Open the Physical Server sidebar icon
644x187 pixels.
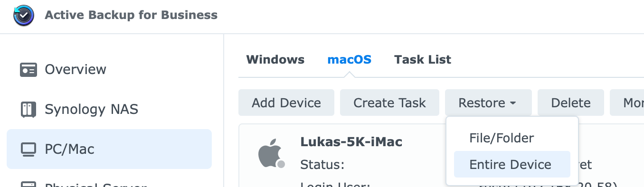28,184
